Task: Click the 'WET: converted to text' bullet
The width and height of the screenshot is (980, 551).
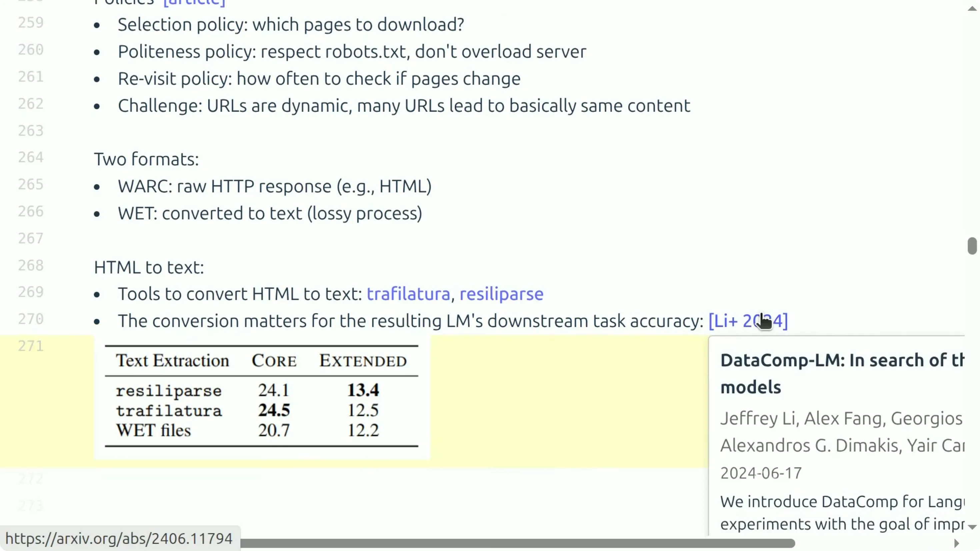Action: click(x=270, y=213)
